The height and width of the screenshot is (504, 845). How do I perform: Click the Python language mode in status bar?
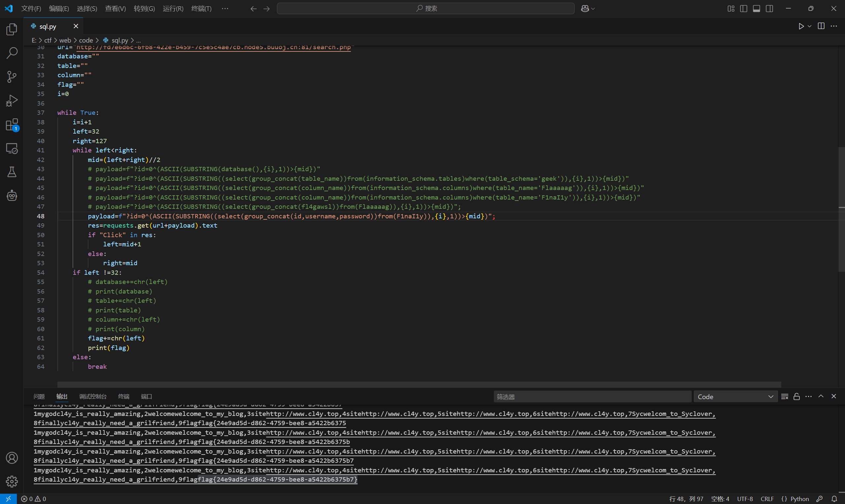click(799, 499)
